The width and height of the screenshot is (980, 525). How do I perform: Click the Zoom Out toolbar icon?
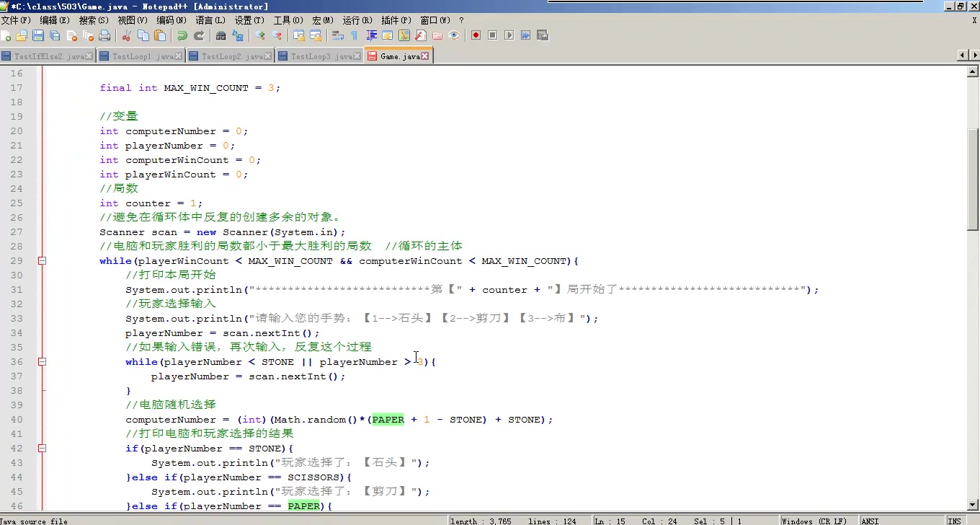tap(276, 35)
